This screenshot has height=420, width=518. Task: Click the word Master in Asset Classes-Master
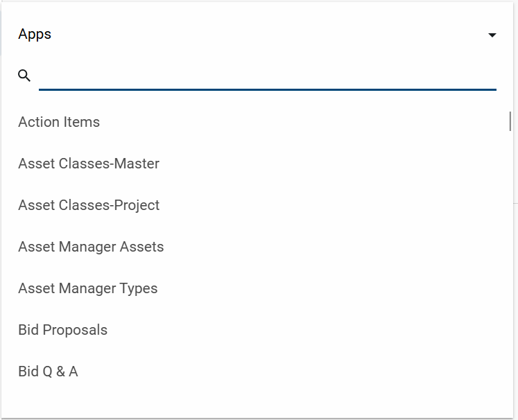pos(137,164)
